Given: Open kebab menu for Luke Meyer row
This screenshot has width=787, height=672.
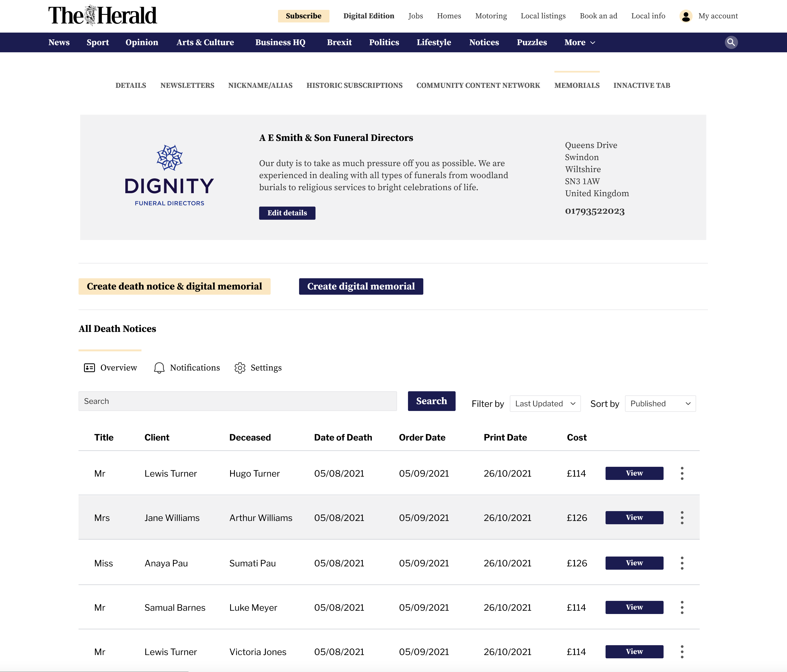Looking at the screenshot, I should pyautogui.click(x=682, y=607).
